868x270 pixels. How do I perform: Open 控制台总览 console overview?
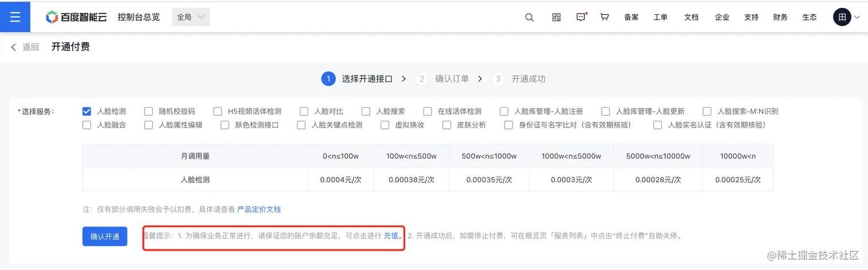138,17
